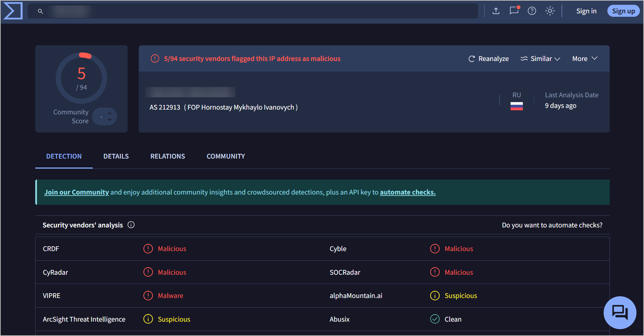Click the ArcSight 'Suspicious' verdict

174,319
